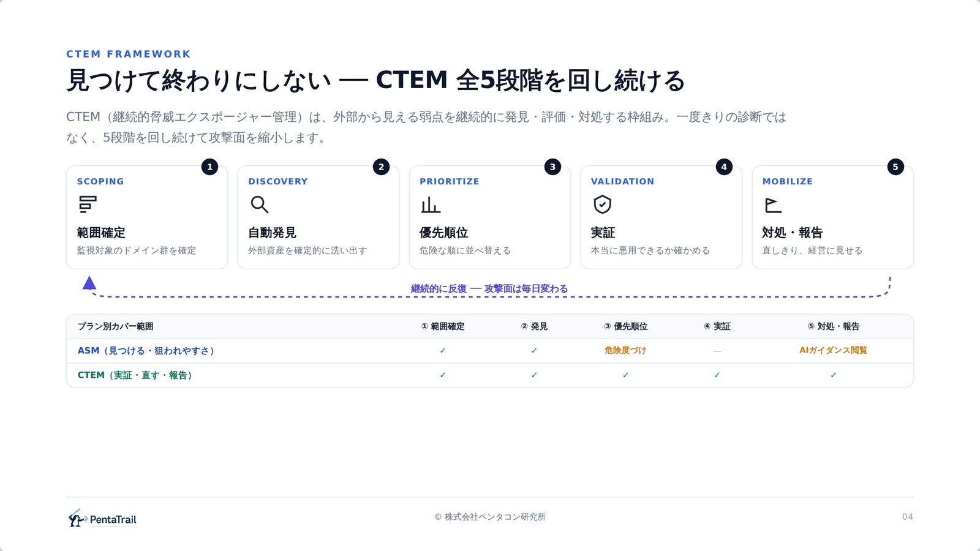
Task: Click the '継続的に反復 — 攻撃面は毎日変わる' loop label
Action: (x=489, y=288)
